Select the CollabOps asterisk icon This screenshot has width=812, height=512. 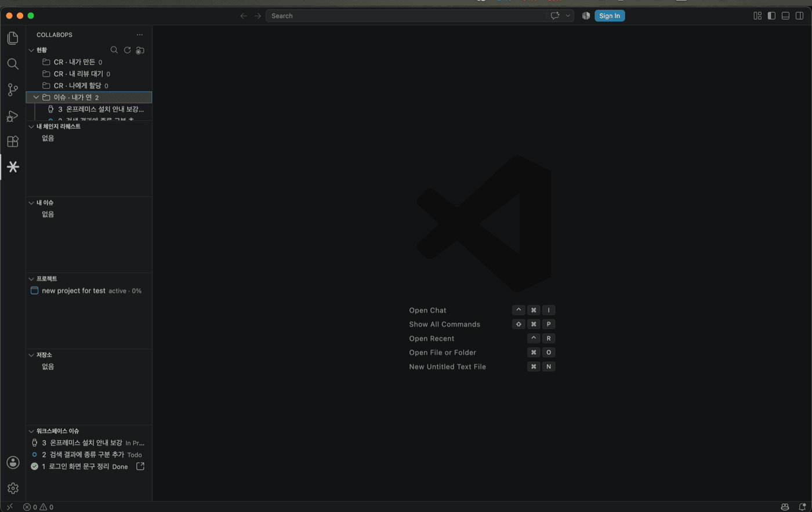[x=13, y=167]
